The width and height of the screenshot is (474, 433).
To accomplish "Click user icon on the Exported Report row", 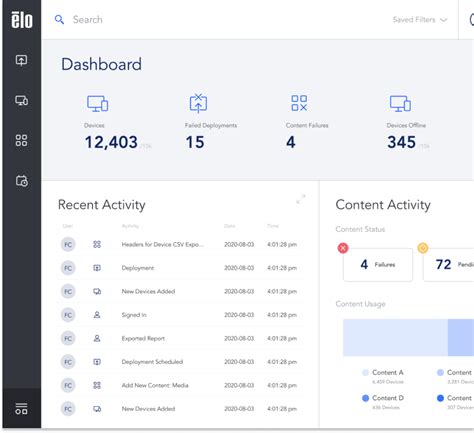I will click(97, 338).
